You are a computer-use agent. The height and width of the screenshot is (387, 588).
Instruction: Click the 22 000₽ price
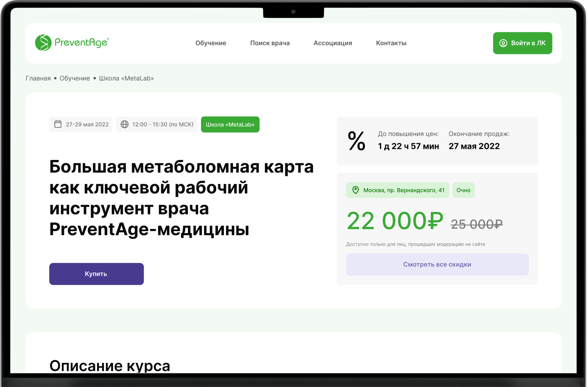pyautogui.click(x=395, y=221)
